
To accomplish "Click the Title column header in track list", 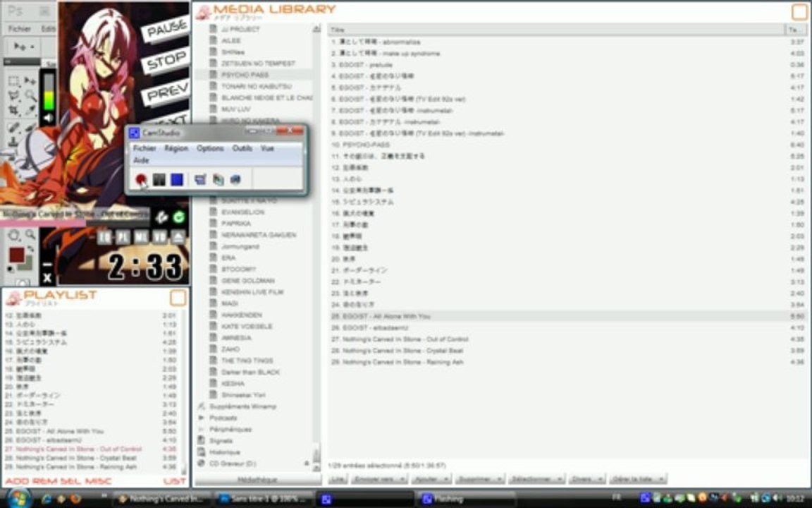I will pos(557,30).
